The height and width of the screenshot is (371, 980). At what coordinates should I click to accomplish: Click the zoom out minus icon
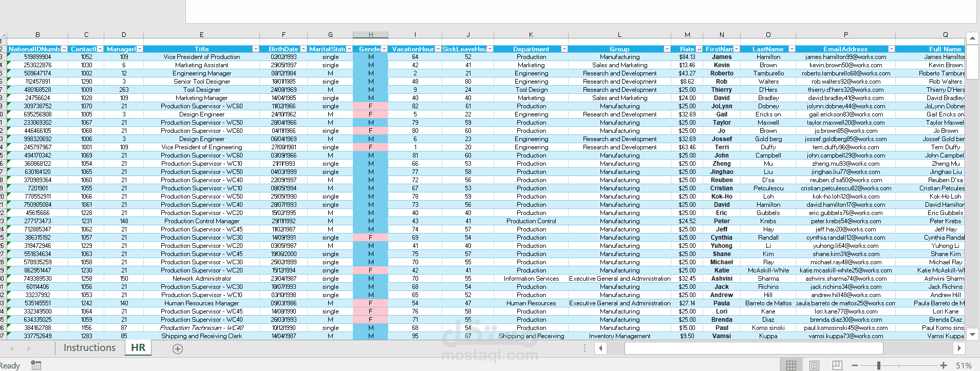pos(855,365)
